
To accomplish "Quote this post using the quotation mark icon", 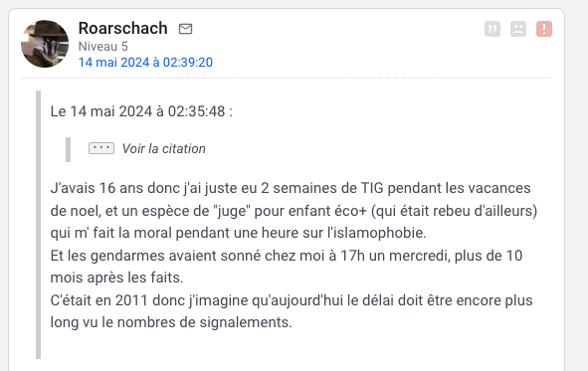I will pyautogui.click(x=492, y=29).
